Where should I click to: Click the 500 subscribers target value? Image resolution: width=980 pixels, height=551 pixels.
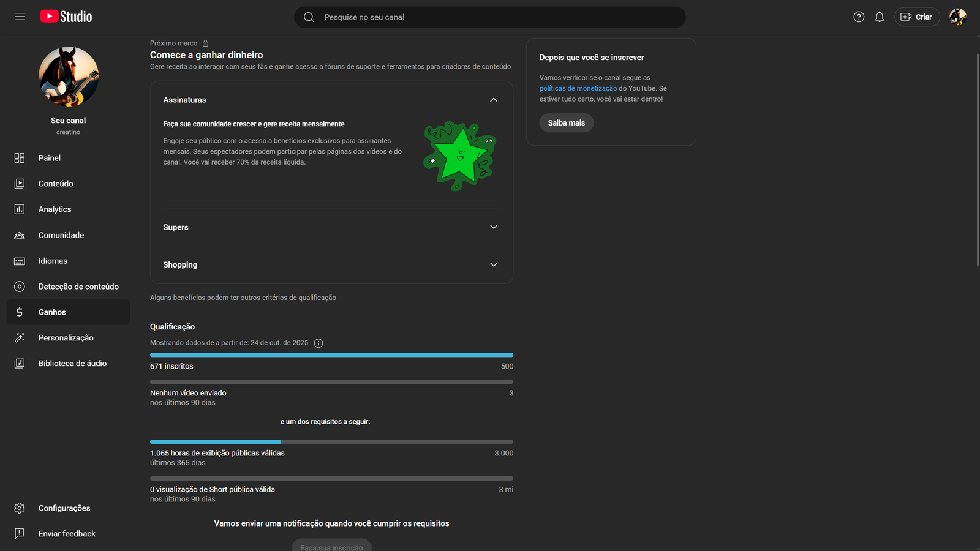pos(507,366)
